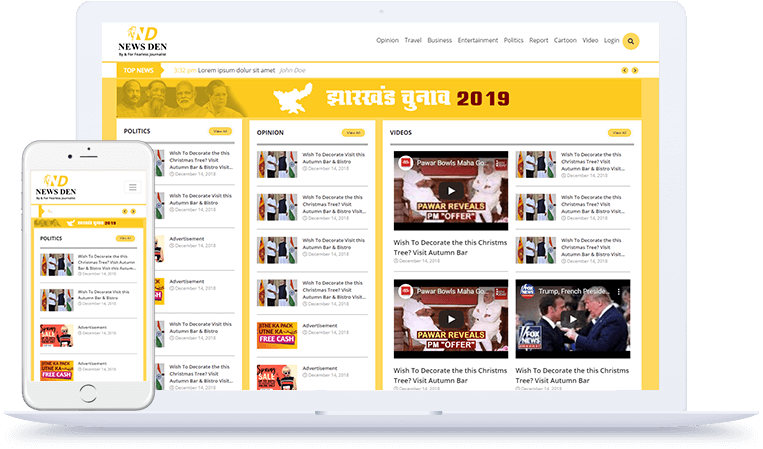This screenshot has width=763, height=449.
Task: Click View All in Politics section
Action: 220,131
